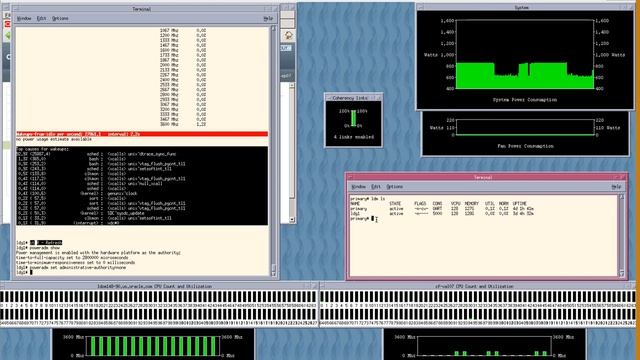
Task: Click '4 links enabled' text
Action: tap(353, 137)
